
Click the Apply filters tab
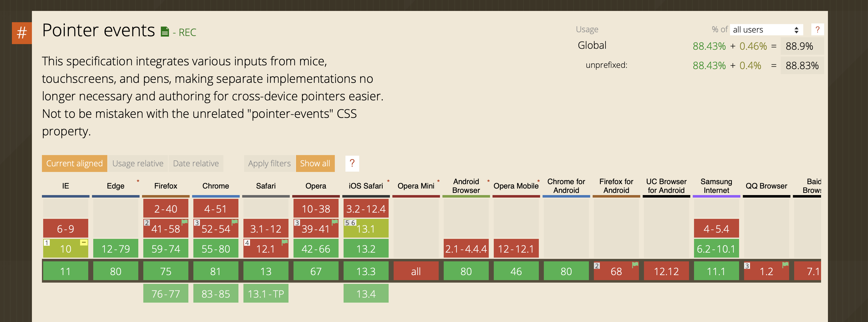click(x=269, y=164)
